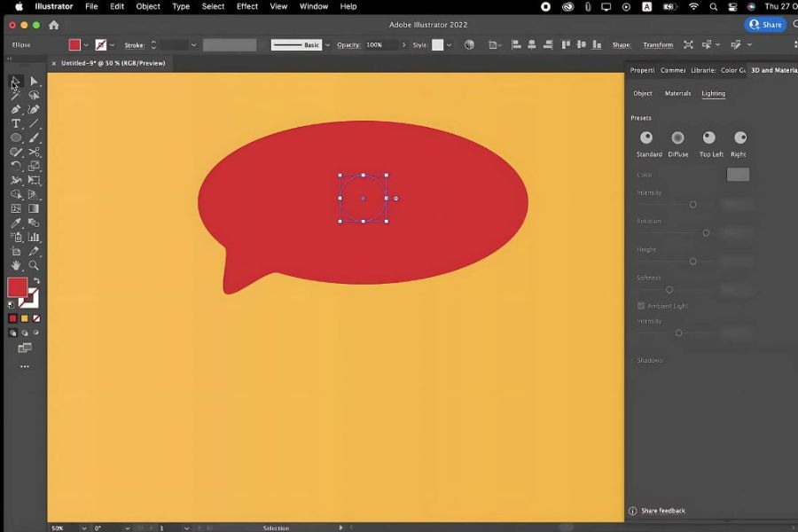The width and height of the screenshot is (798, 532).
Task: Click the Share button
Action: (x=766, y=25)
